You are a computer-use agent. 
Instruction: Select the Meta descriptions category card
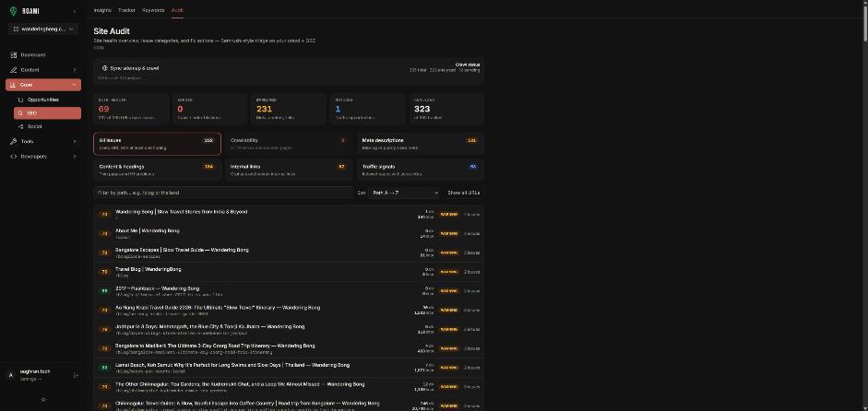[x=420, y=144]
